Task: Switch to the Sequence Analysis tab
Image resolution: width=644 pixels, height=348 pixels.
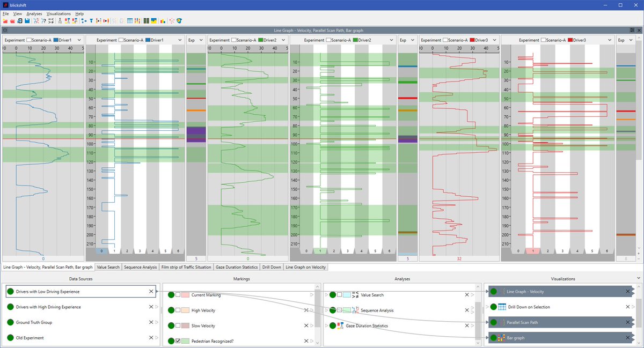Action: pos(141,266)
